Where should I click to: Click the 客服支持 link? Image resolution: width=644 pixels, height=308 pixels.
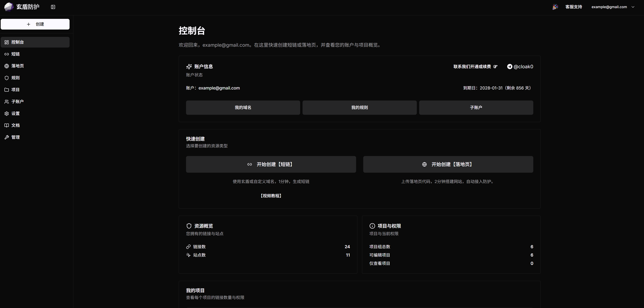(x=573, y=7)
